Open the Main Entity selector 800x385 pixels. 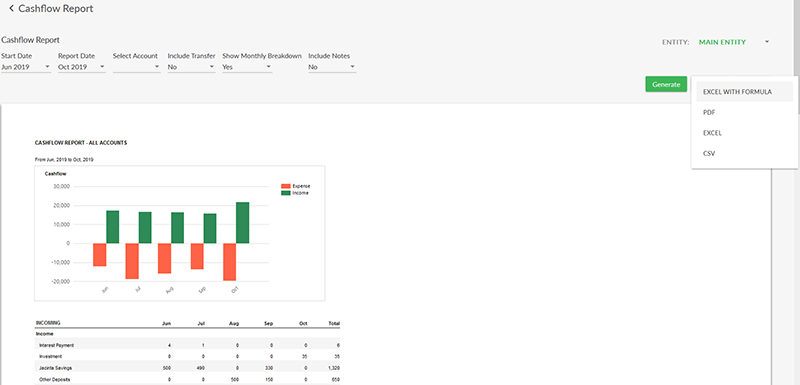(734, 42)
